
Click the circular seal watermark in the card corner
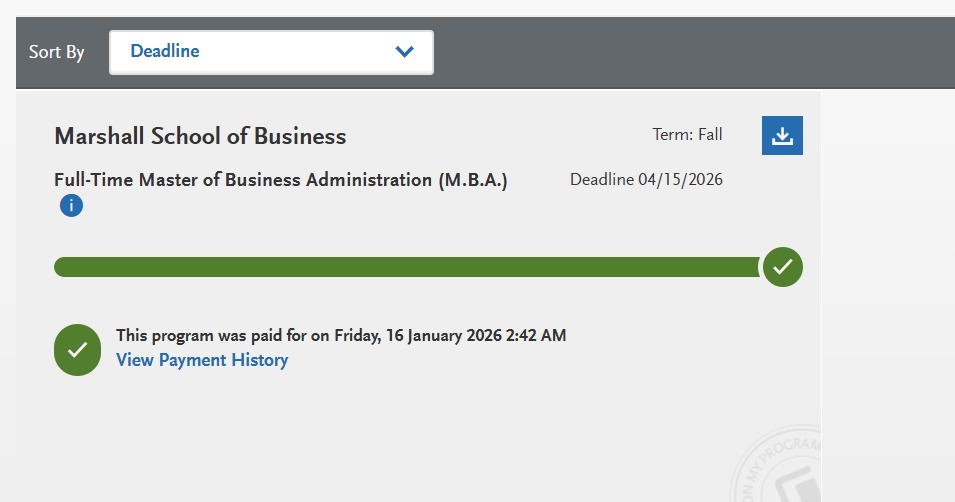tap(787, 468)
